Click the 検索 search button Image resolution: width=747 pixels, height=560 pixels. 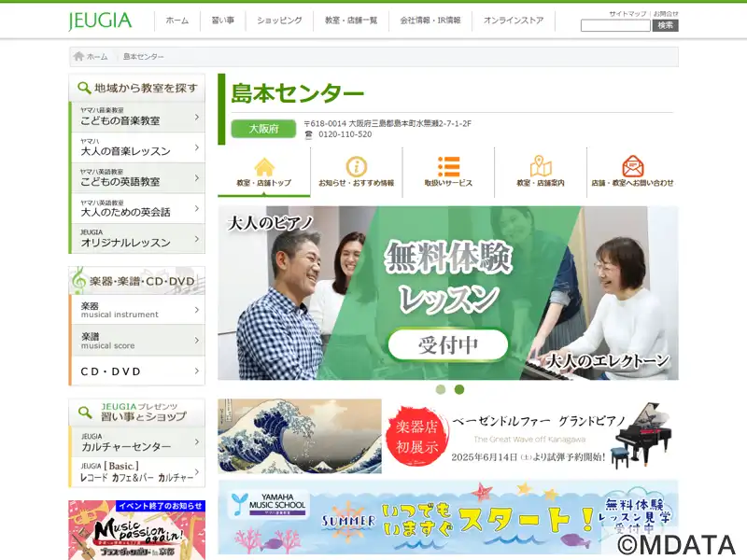click(x=665, y=26)
